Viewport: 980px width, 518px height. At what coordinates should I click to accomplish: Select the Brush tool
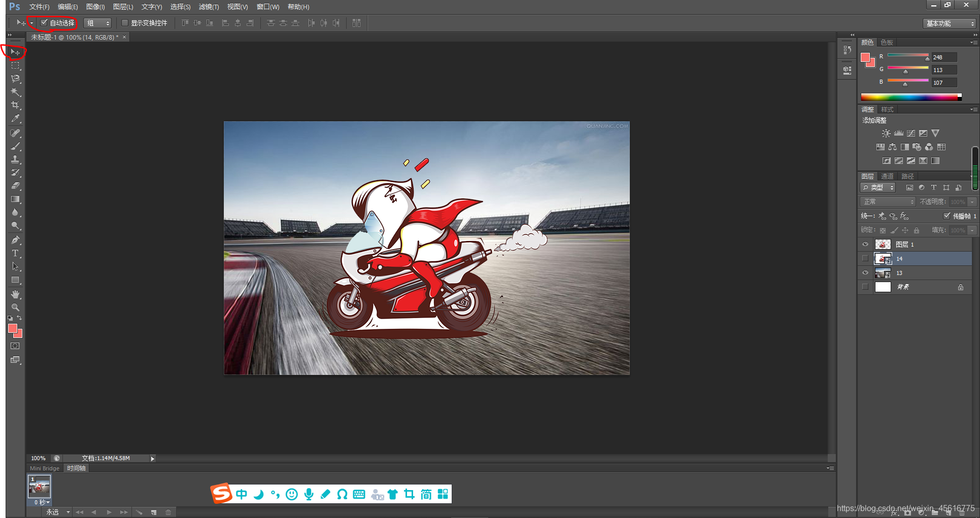(x=15, y=146)
